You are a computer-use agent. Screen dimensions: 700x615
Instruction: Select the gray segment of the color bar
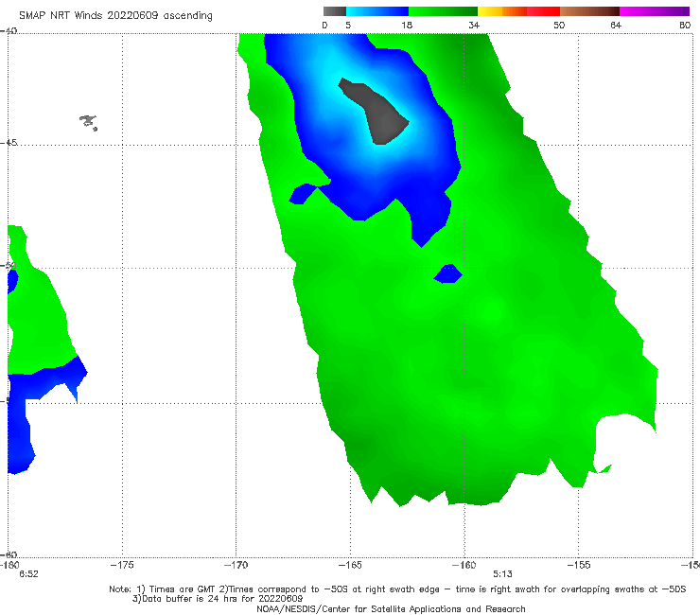(x=334, y=11)
